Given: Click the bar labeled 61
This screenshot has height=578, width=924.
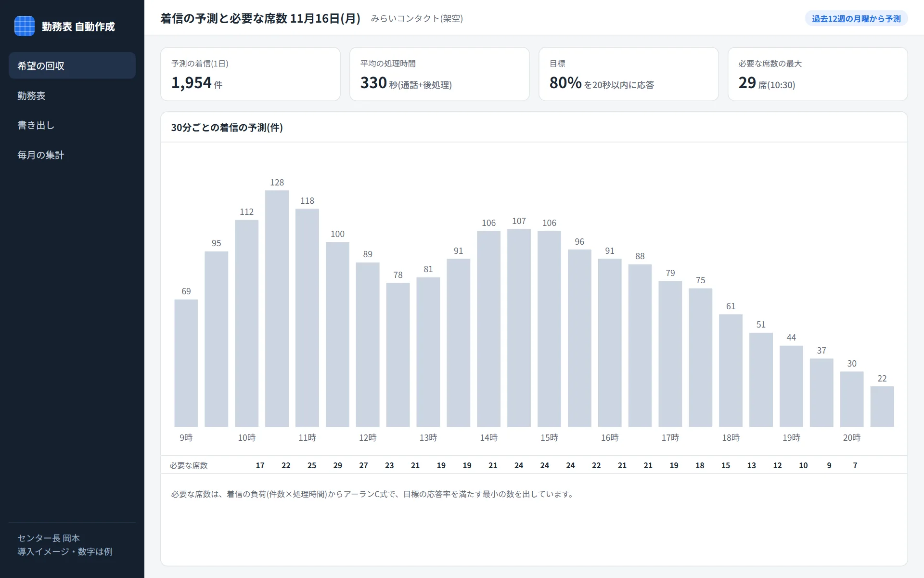Looking at the screenshot, I should (731, 370).
